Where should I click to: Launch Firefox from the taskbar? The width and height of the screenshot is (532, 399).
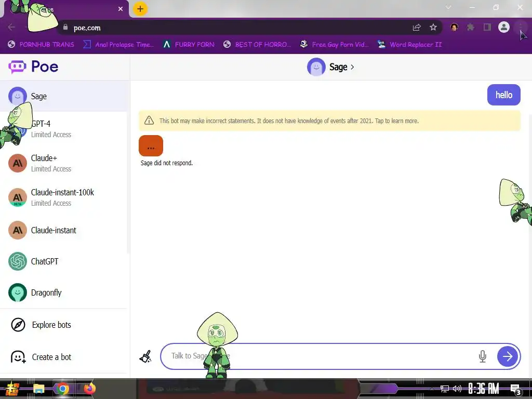click(89, 389)
